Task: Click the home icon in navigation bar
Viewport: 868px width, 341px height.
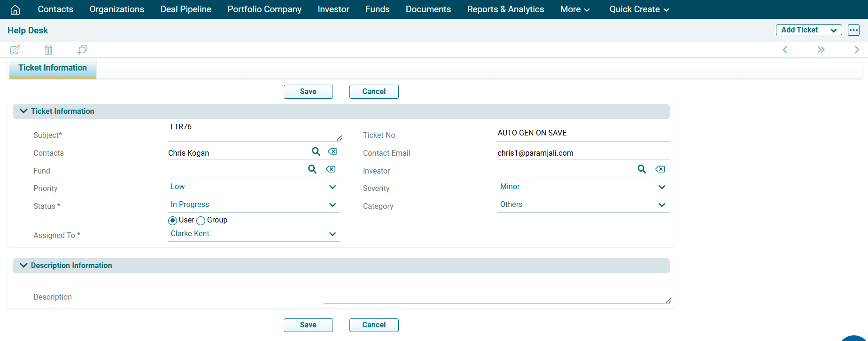Action: point(15,9)
